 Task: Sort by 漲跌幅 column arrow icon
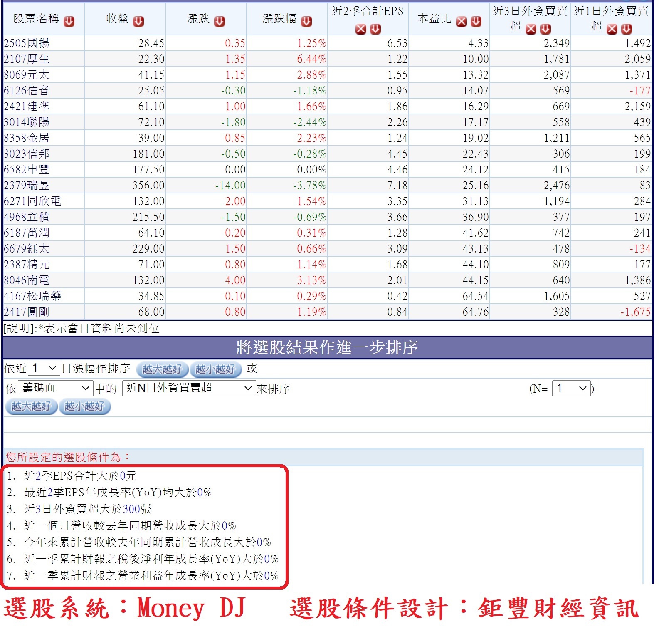click(x=306, y=22)
